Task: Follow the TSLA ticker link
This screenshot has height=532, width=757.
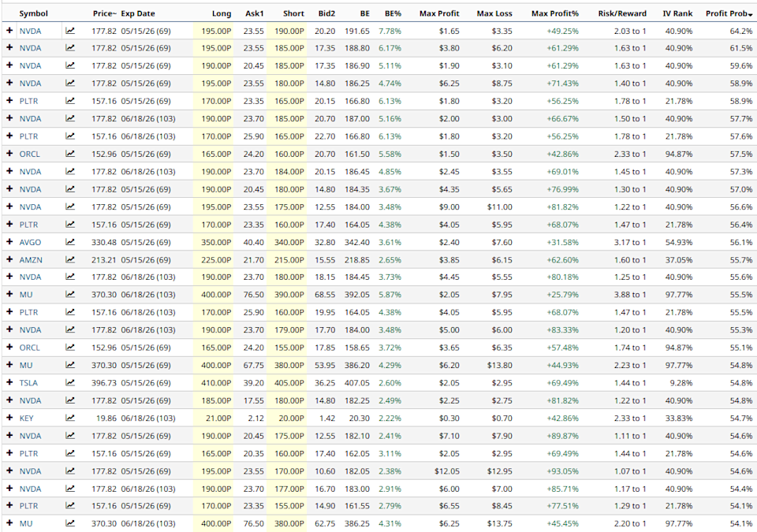Action: coord(28,382)
